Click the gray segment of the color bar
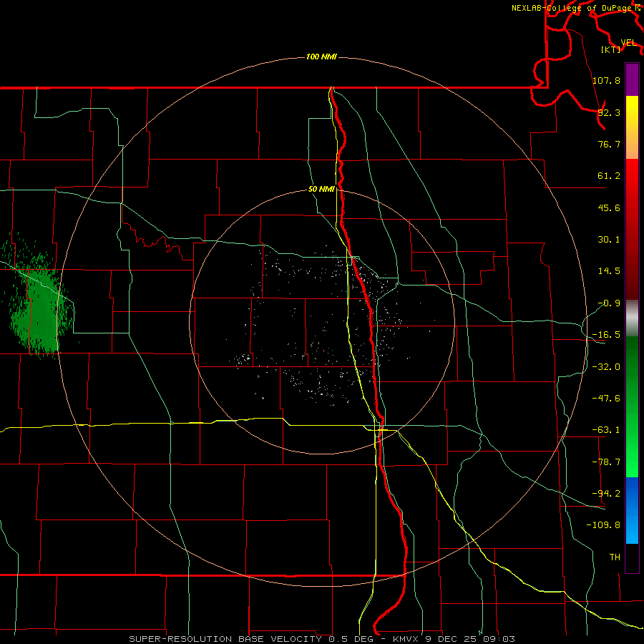Image resolution: width=644 pixels, height=644 pixels. point(632,318)
